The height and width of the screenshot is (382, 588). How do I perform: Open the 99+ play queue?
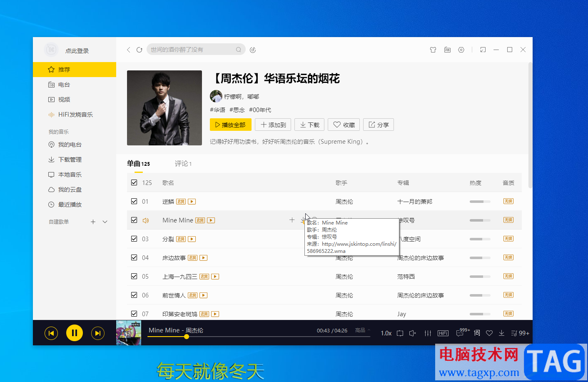[520, 333]
